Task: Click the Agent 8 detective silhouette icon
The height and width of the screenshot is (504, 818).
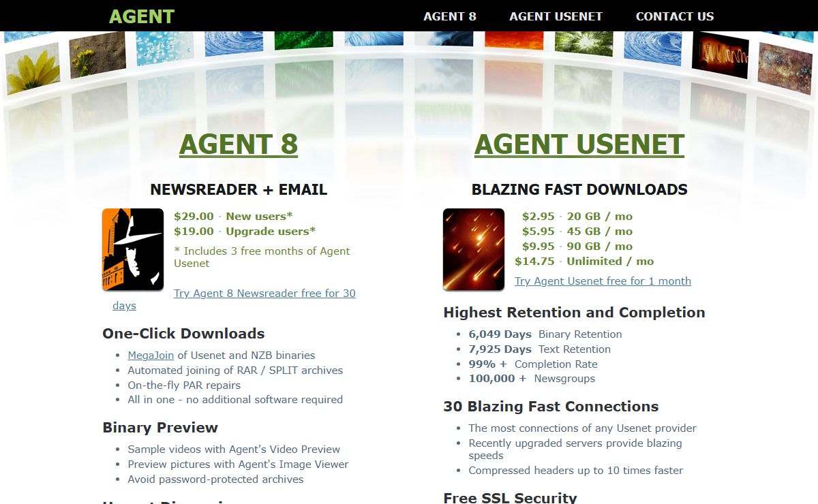Action: 133,249
